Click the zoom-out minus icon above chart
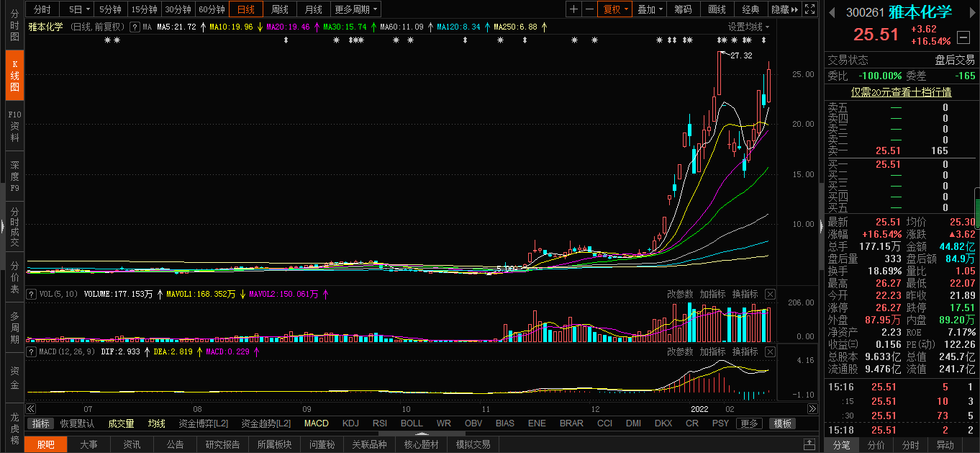The width and height of the screenshot is (980, 453). click(x=589, y=9)
